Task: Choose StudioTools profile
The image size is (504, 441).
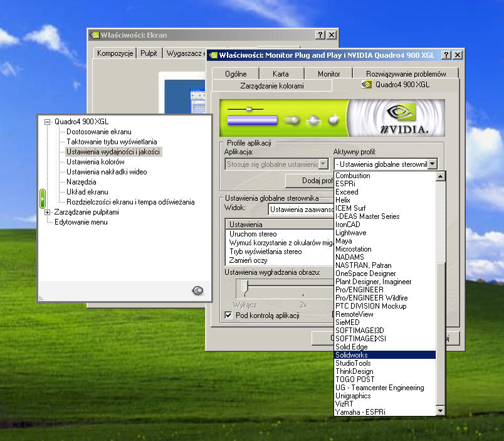Action: point(385,363)
